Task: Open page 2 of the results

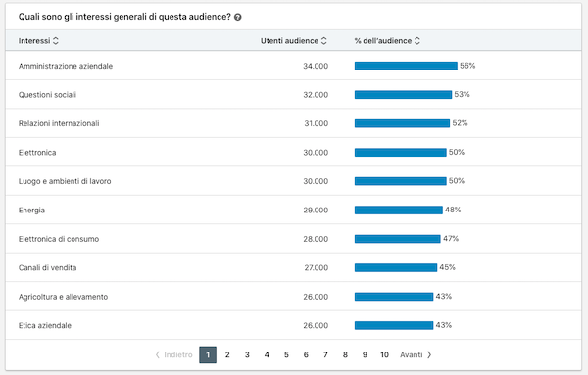Action: pos(227,354)
